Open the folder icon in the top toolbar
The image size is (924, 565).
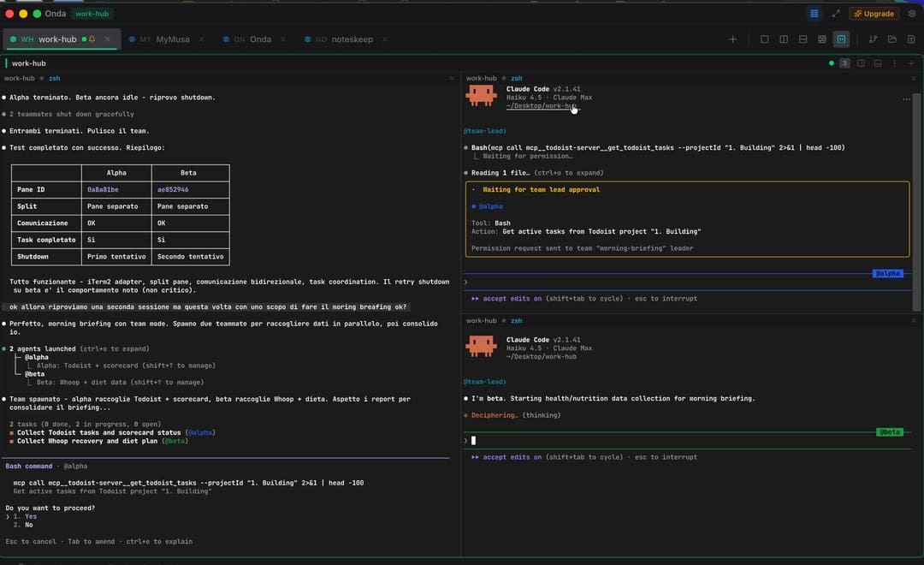(892, 39)
